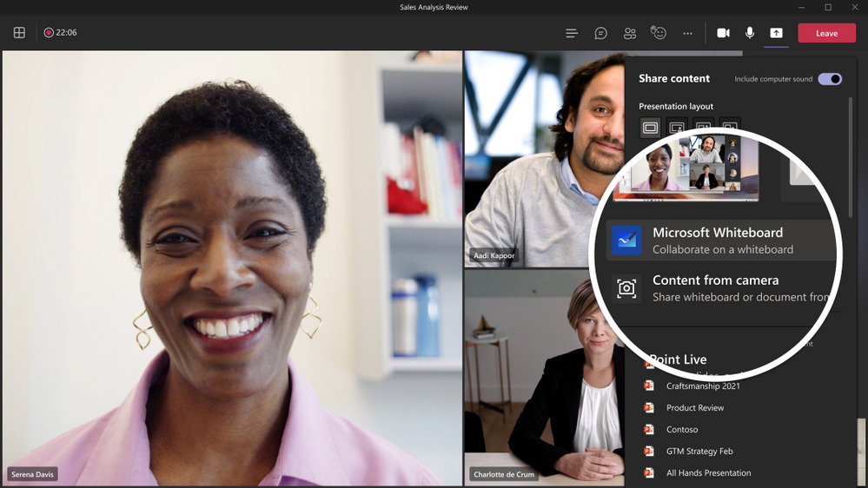Open the meeting chat
The image size is (868, 488).
[x=600, y=33]
